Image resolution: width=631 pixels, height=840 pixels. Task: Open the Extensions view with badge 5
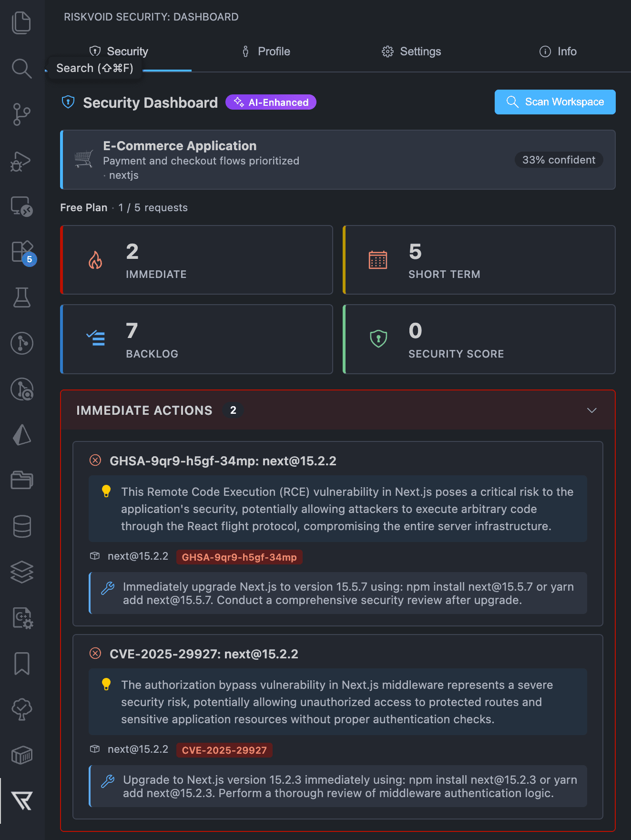click(22, 253)
